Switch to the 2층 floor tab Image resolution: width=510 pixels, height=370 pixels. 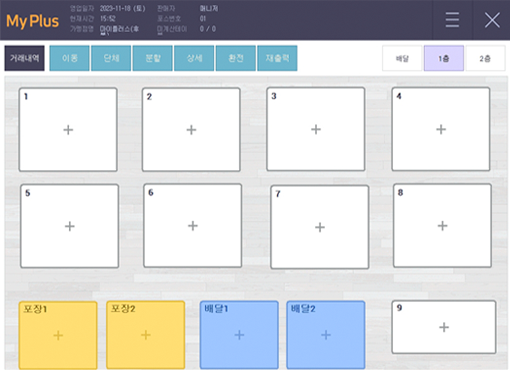pos(485,58)
